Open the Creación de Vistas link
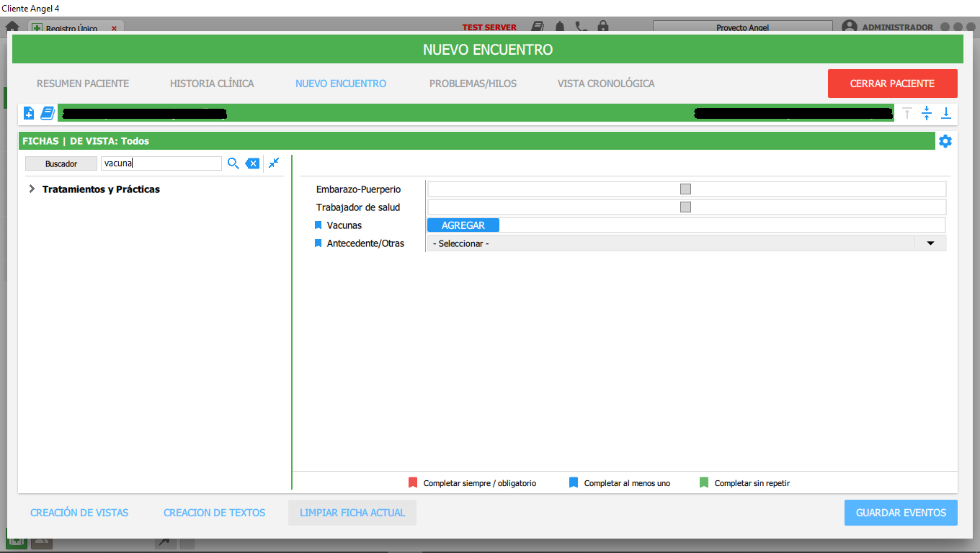 (79, 513)
